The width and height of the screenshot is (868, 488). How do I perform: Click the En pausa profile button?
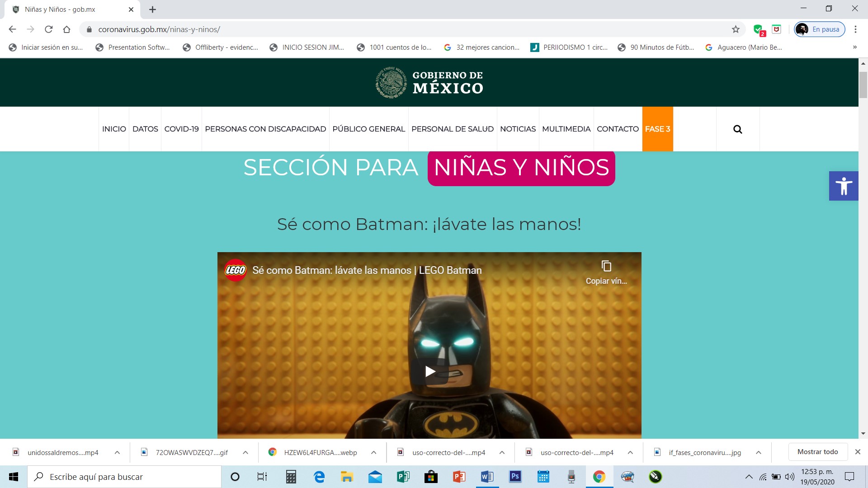pos(820,29)
